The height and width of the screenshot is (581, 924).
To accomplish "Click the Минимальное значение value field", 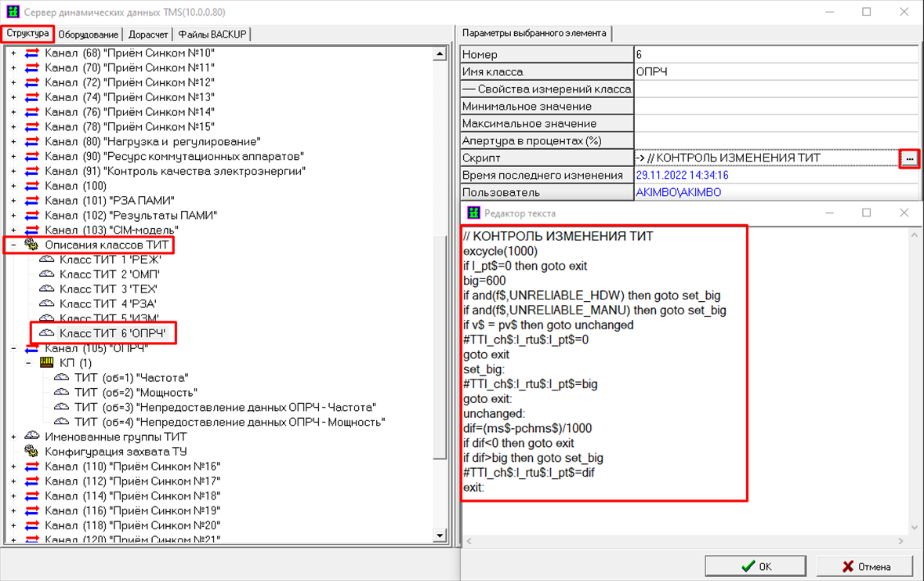I will pos(774,107).
